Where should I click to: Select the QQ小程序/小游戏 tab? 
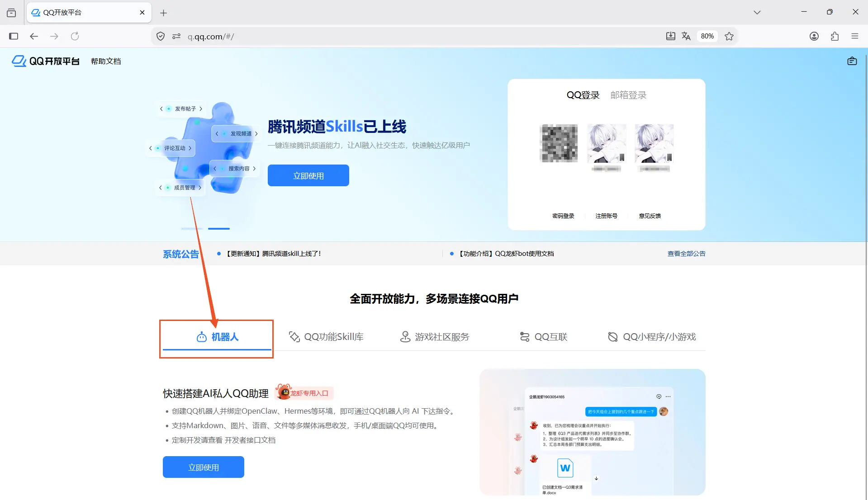651,337
